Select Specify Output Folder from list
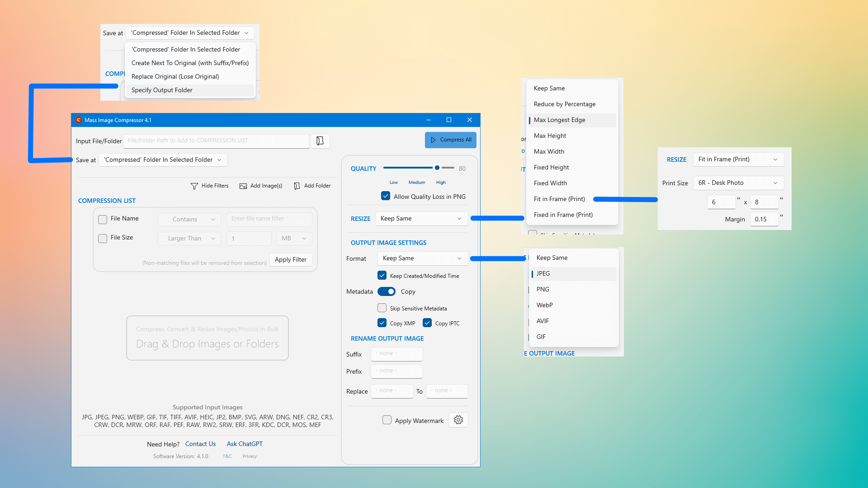 pos(162,90)
